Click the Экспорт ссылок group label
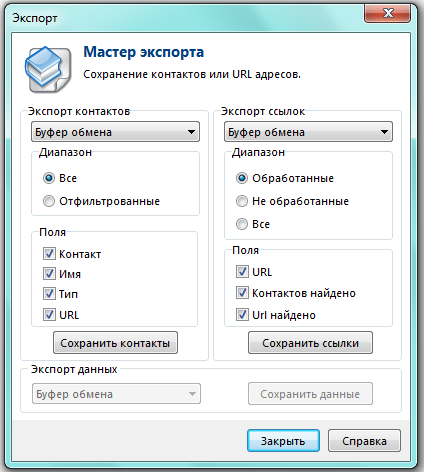This screenshot has height=472, width=424. pos(263,111)
